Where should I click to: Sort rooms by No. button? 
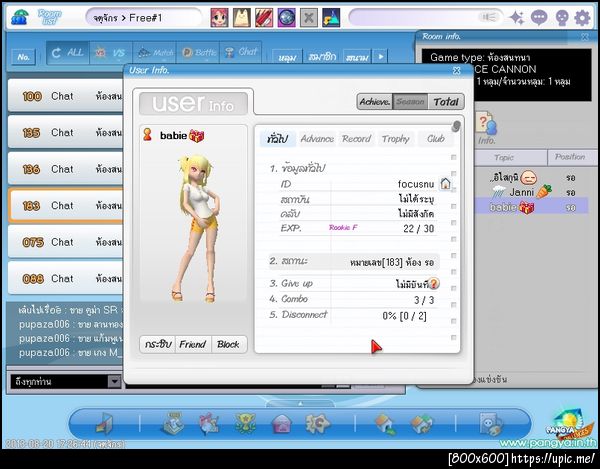coord(23,57)
